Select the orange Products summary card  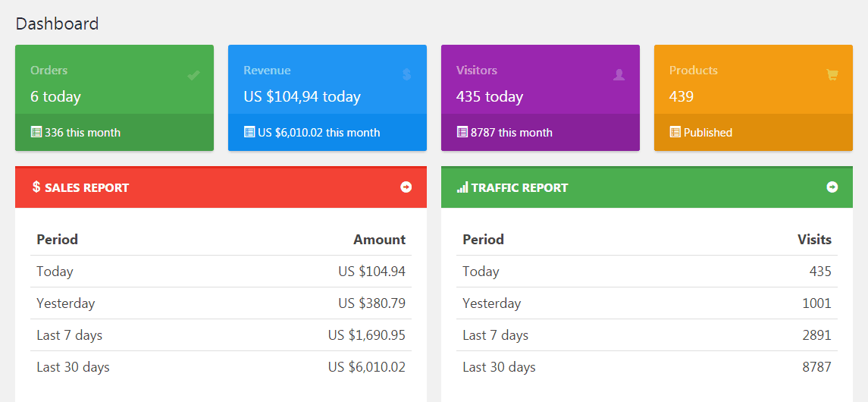(x=753, y=85)
